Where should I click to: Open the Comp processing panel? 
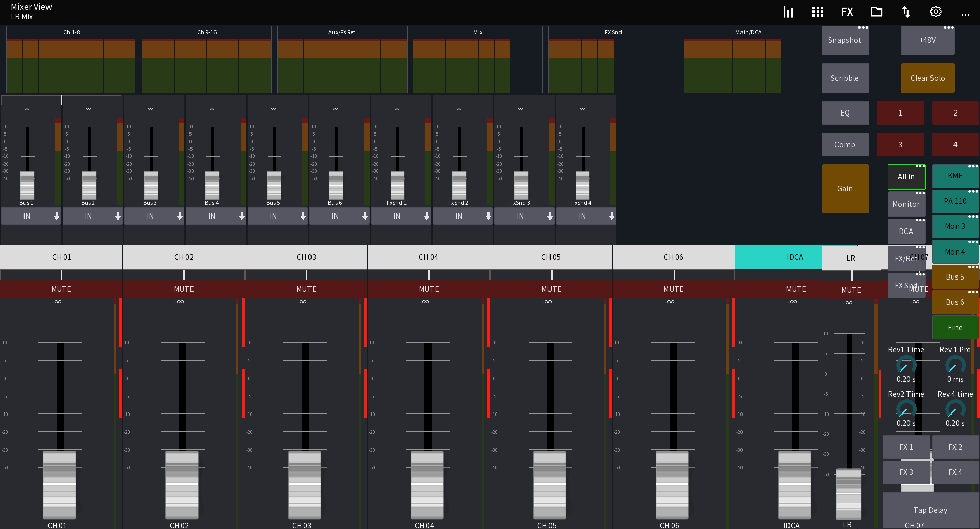pos(845,144)
